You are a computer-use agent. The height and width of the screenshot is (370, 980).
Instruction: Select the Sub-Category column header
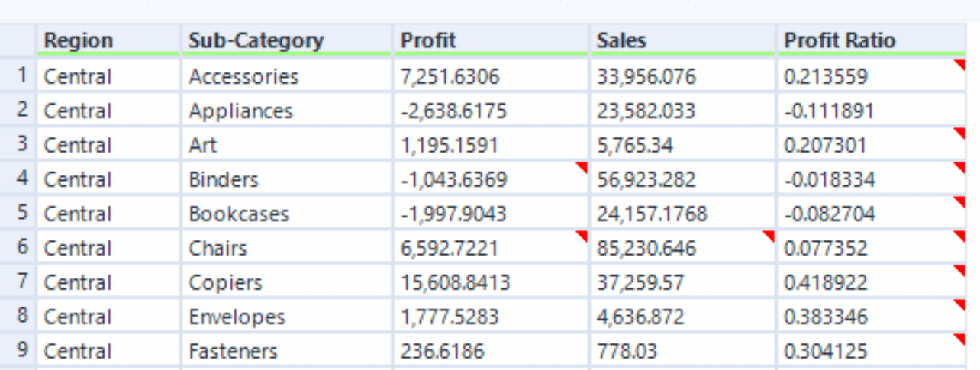coord(287,40)
